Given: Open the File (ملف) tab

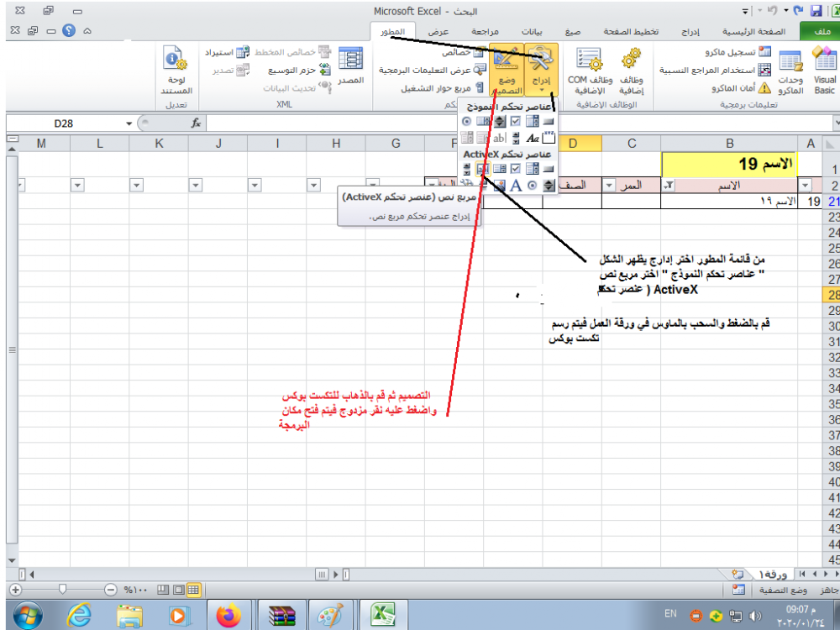Looking at the screenshot, I should (x=821, y=32).
